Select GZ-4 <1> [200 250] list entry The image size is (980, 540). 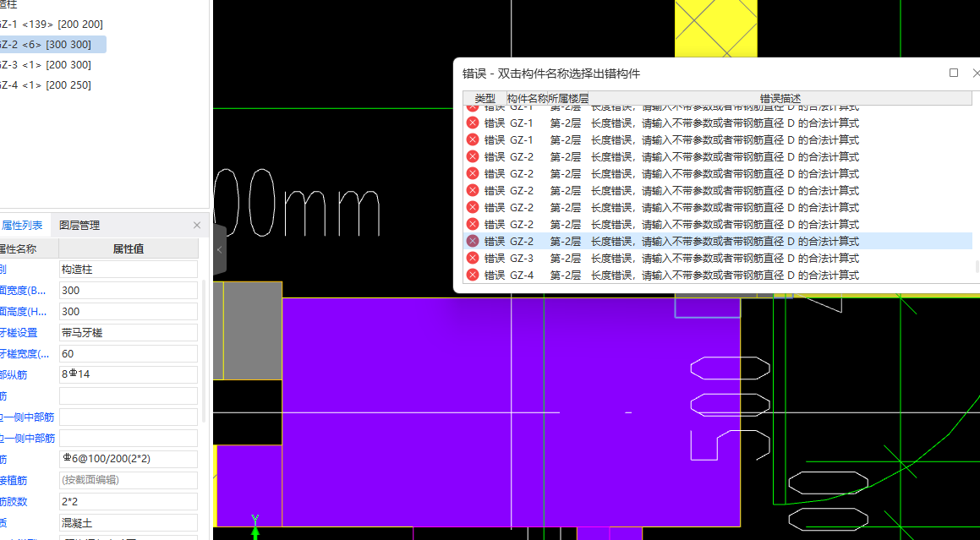(x=46, y=85)
